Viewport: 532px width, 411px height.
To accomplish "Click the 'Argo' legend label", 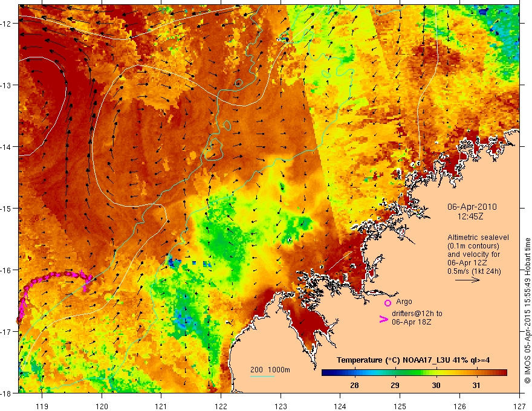I will point(404,302).
